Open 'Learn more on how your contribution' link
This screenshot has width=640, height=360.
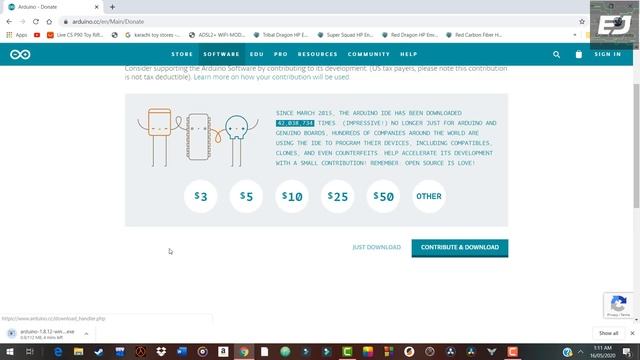(x=271, y=77)
